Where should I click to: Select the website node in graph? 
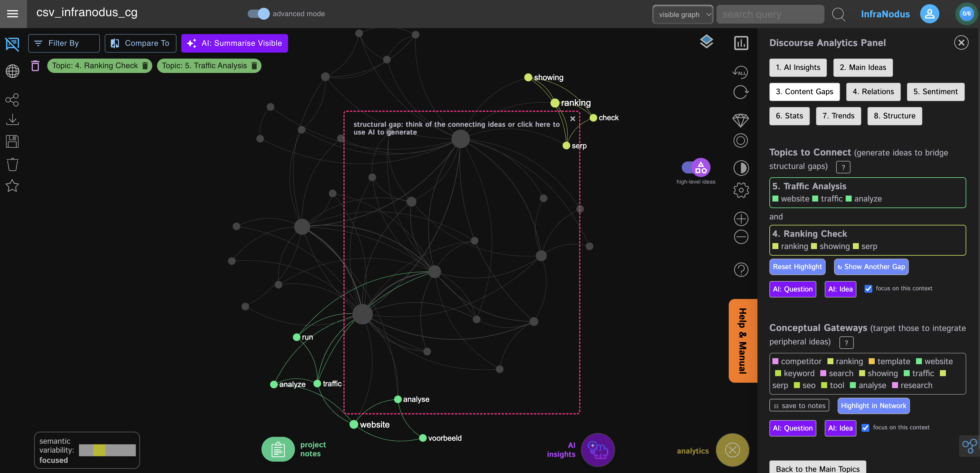[354, 424]
